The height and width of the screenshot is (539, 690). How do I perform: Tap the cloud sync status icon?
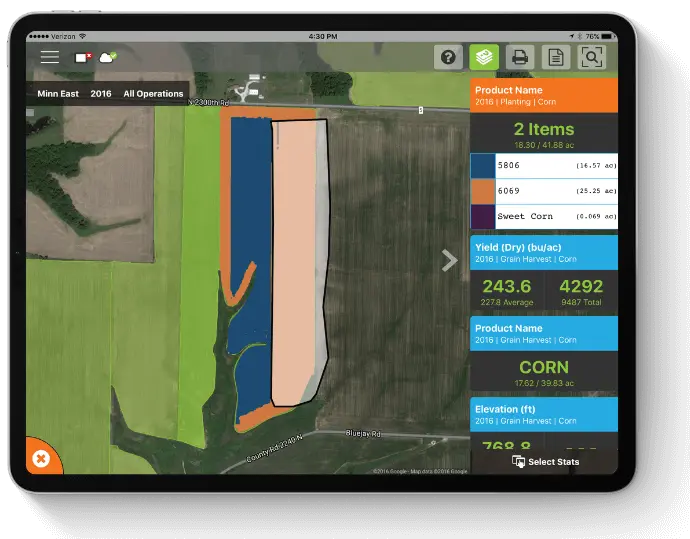(107, 57)
